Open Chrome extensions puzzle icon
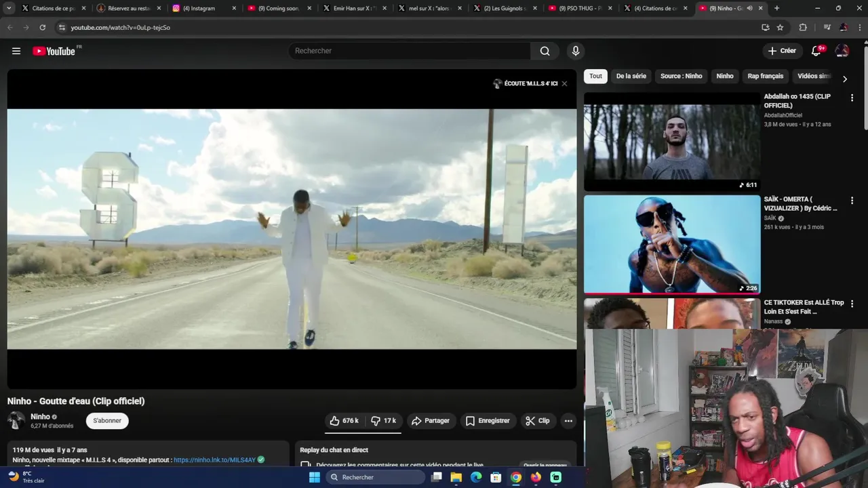The image size is (868, 488). (x=803, y=27)
